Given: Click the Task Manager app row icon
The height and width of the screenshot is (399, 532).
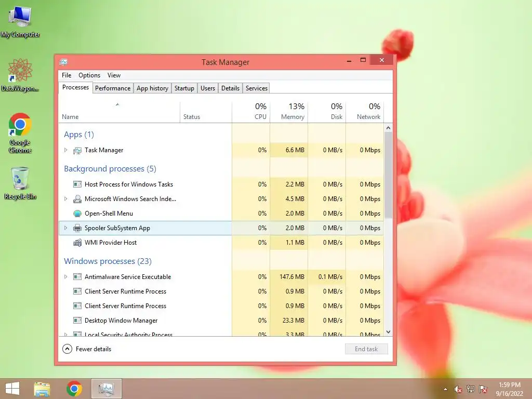Looking at the screenshot, I should pos(77,150).
